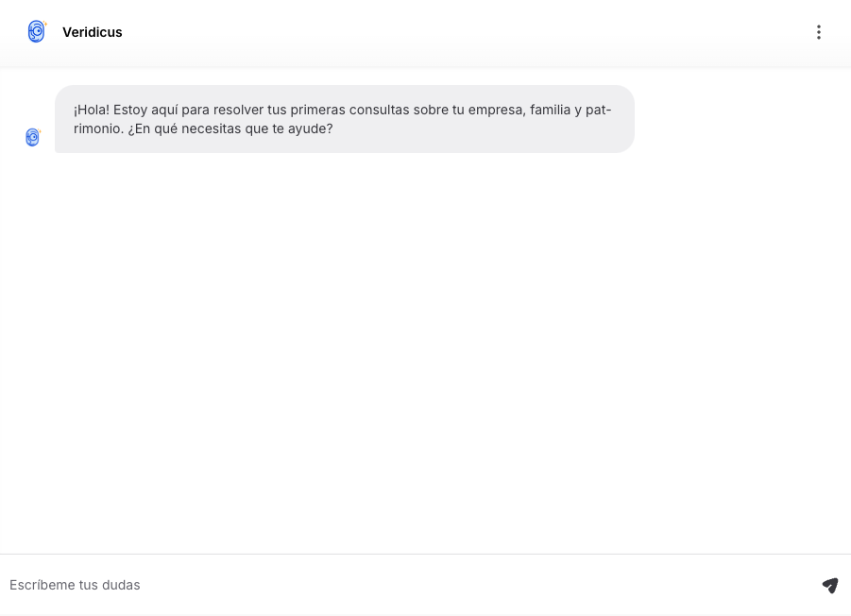Viewport: 851px width, 616px height.
Task: Select the bot avatar beside greeting message
Action: pos(33,137)
